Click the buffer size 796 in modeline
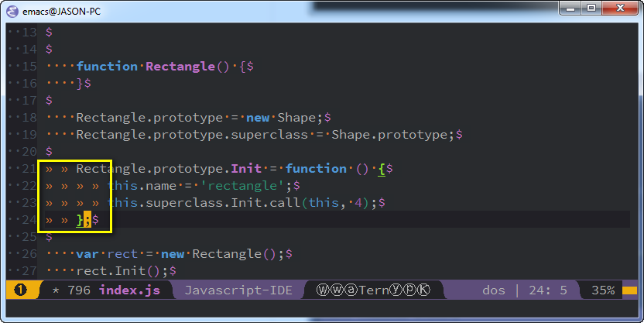The width and height of the screenshot is (644, 323). (79, 290)
